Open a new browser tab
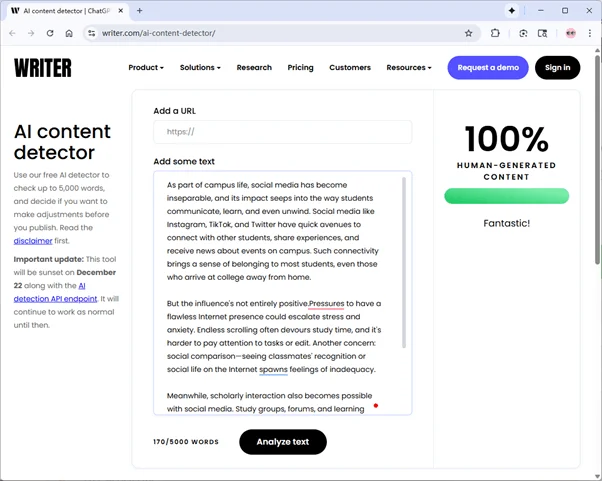The width and height of the screenshot is (602, 481). [x=139, y=10]
